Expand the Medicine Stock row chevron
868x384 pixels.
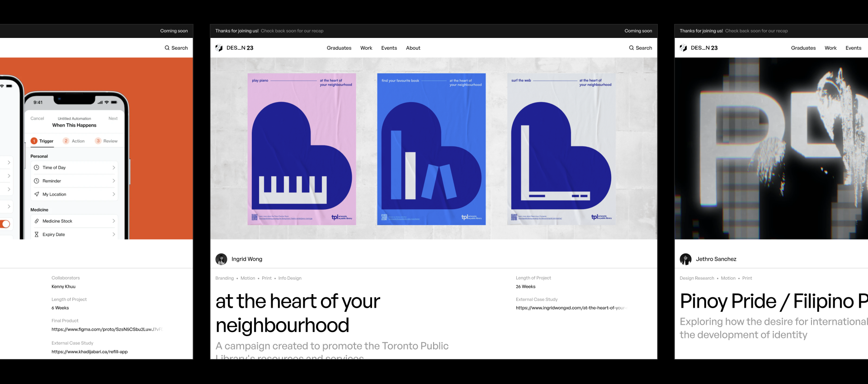[x=113, y=221]
